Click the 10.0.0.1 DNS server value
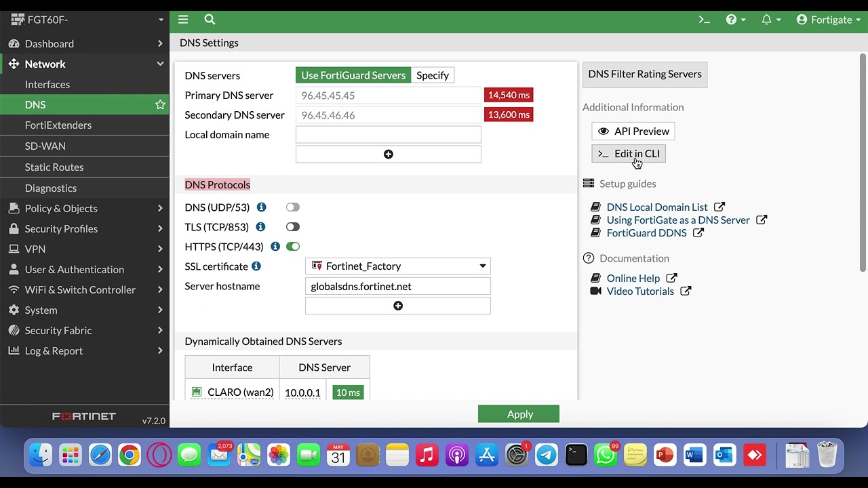 click(302, 392)
